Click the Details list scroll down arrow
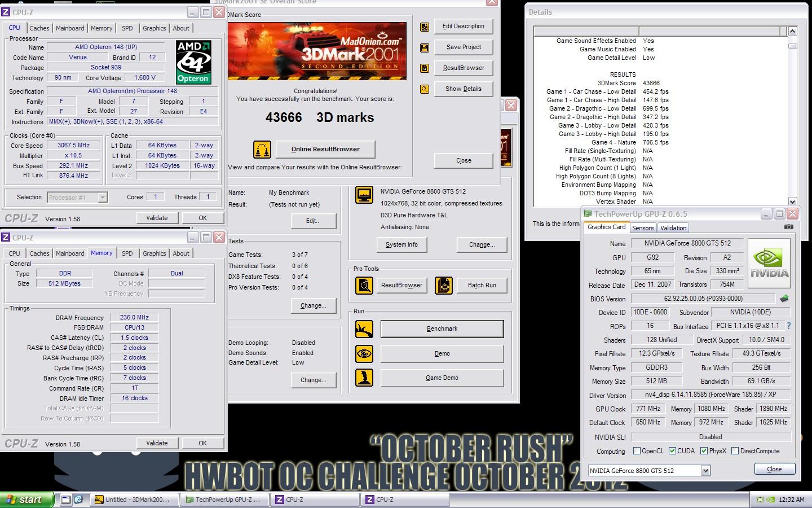This screenshot has height=508, width=812. (792, 202)
